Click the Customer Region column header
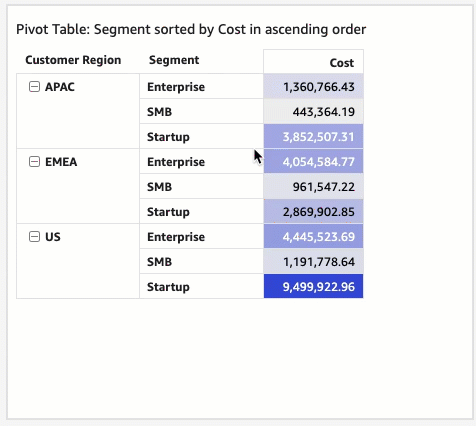The width and height of the screenshot is (476, 426). (73, 60)
